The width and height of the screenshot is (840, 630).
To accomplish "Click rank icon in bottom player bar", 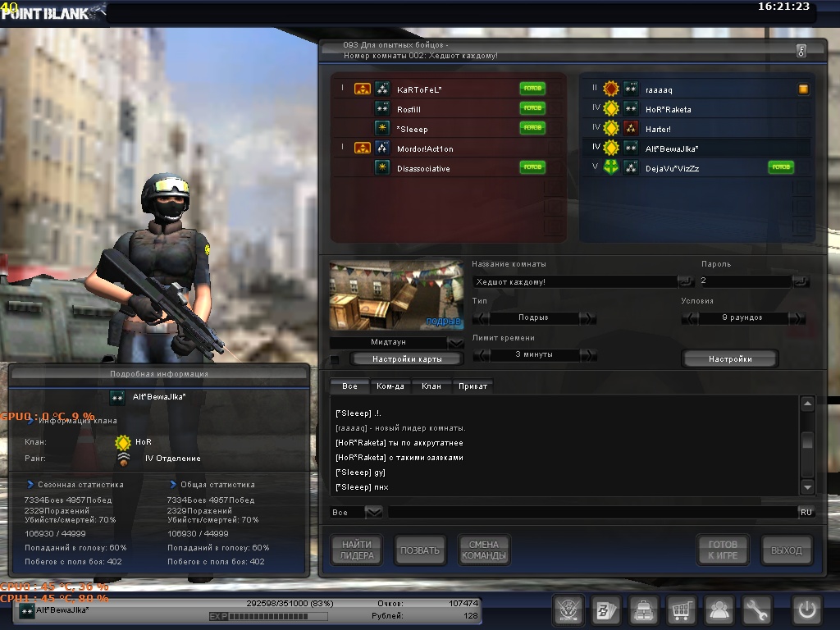I will 27,610.
